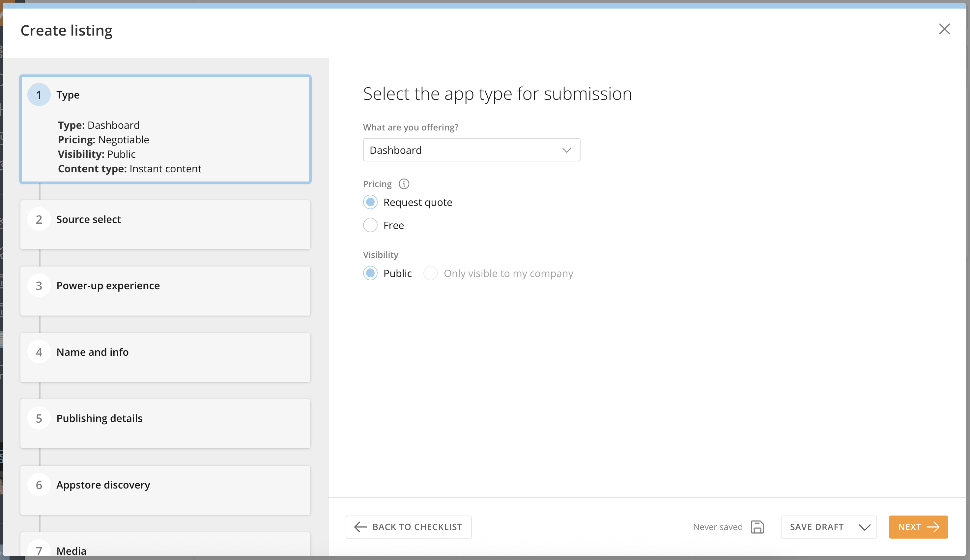
Task: Click the Pricing info icon
Action: [404, 184]
